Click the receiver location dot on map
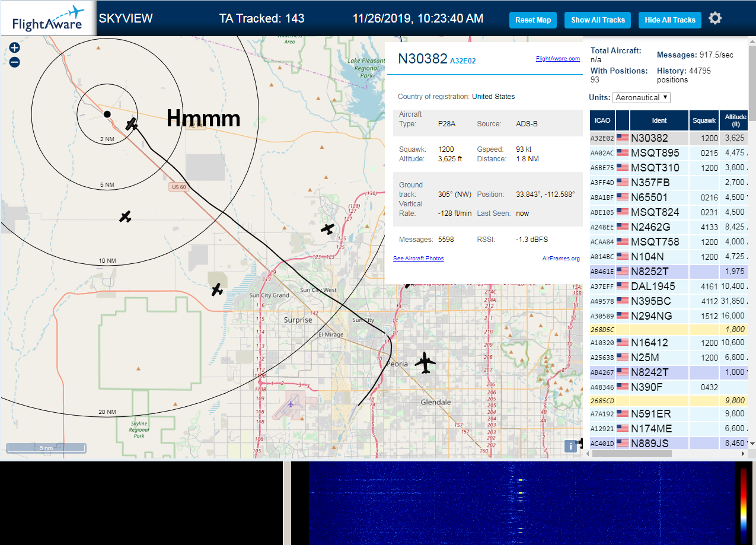This screenshot has height=545, width=756. (107, 114)
